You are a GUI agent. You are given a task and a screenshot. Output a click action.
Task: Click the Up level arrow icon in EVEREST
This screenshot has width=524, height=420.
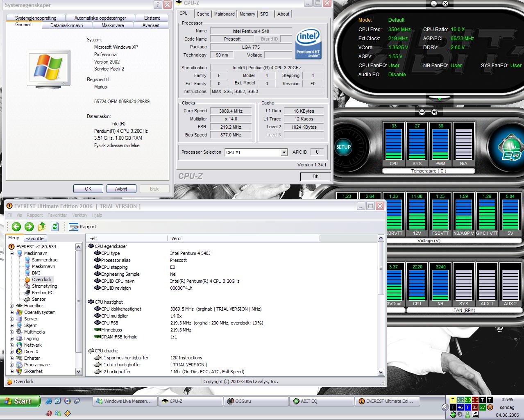pyautogui.click(x=42, y=227)
